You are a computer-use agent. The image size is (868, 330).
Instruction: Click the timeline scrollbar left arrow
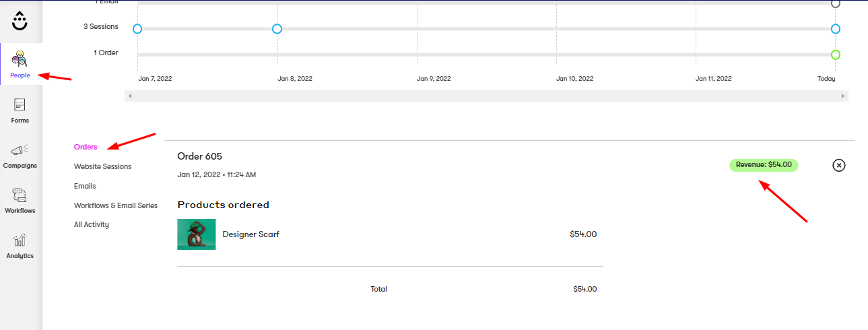[130, 96]
